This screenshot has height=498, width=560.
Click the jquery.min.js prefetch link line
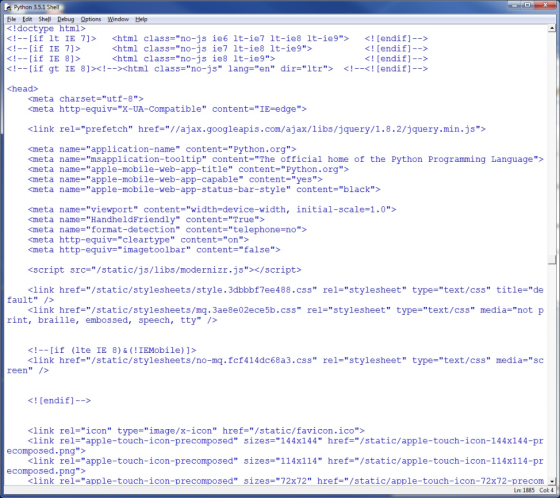pyautogui.click(x=256, y=129)
